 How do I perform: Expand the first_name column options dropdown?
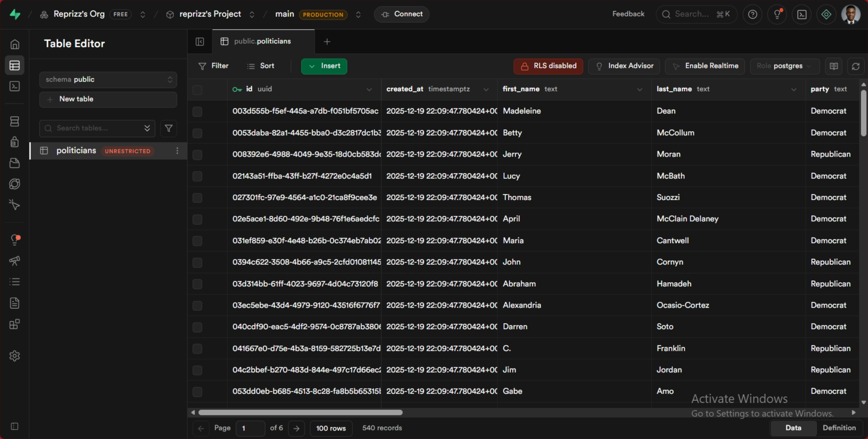(639, 89)
